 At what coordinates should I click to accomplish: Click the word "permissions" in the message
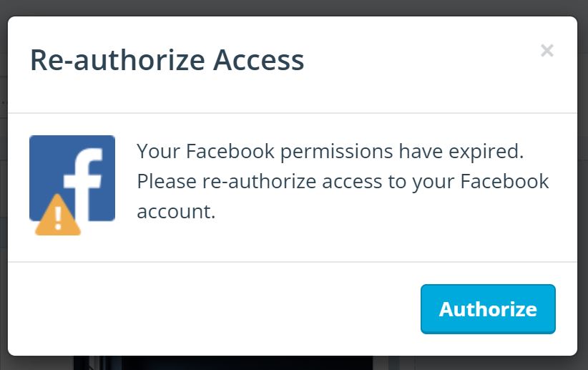pyautogui.click(x=337, y=152)
